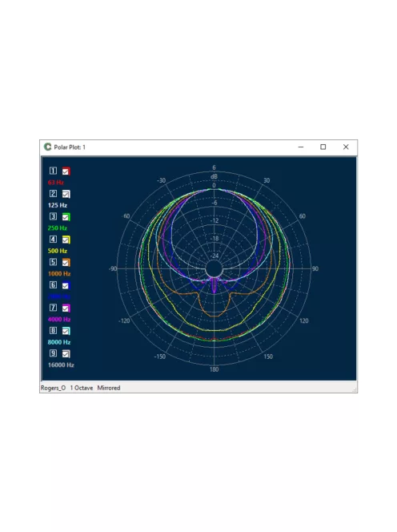
Task: Uncheck the 63 Hz curve checkbox
Action: tap(66, 171)
